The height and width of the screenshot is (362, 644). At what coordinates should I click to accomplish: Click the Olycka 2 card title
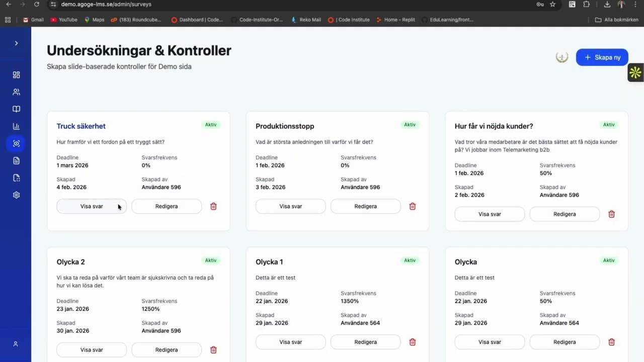71,262
